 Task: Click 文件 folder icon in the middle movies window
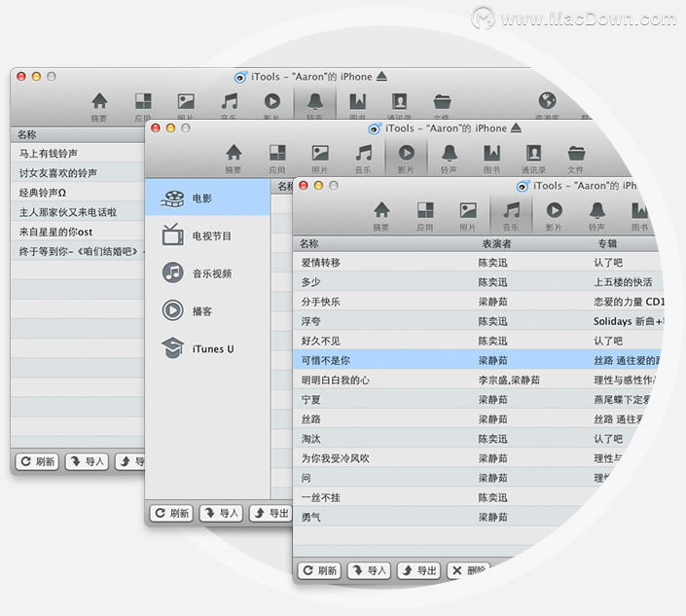coord(576,156)
